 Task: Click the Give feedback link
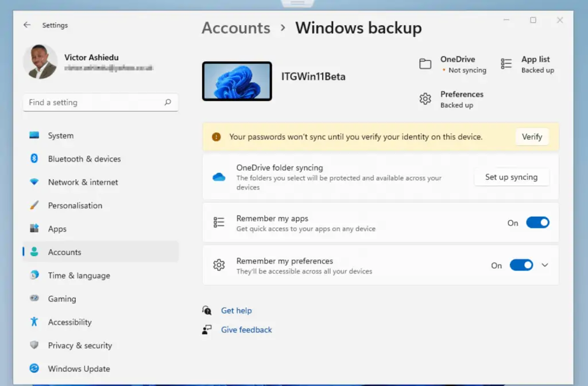(246, 330)
